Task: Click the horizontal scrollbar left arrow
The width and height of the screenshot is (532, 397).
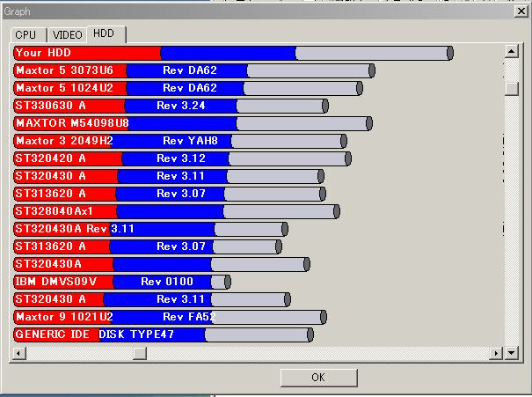Action: 19,353
